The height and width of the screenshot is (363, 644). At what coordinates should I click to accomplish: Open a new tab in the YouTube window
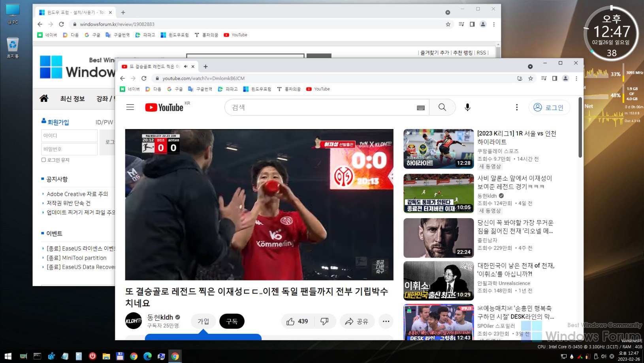[205, 66]
